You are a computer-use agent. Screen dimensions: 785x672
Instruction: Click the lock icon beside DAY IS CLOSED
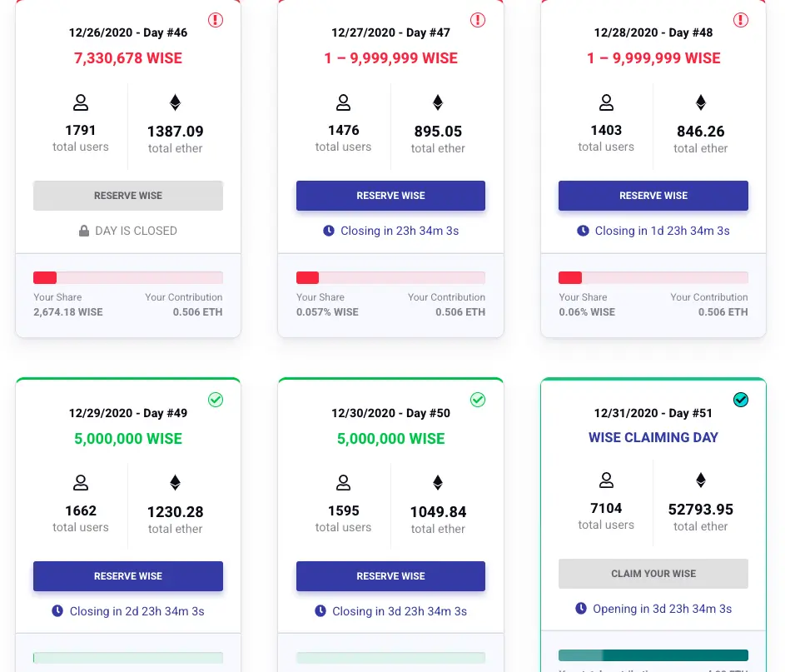(84, 231)
